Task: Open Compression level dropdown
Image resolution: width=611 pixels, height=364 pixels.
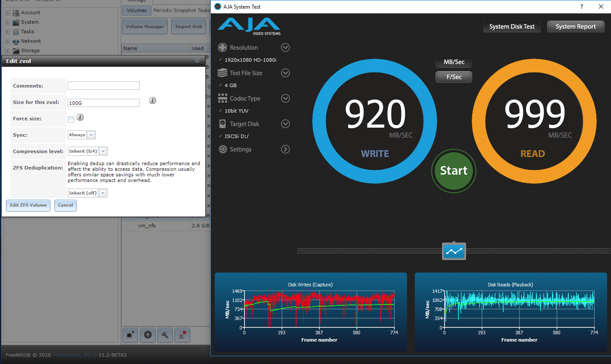Action: (x=88, y=151)
